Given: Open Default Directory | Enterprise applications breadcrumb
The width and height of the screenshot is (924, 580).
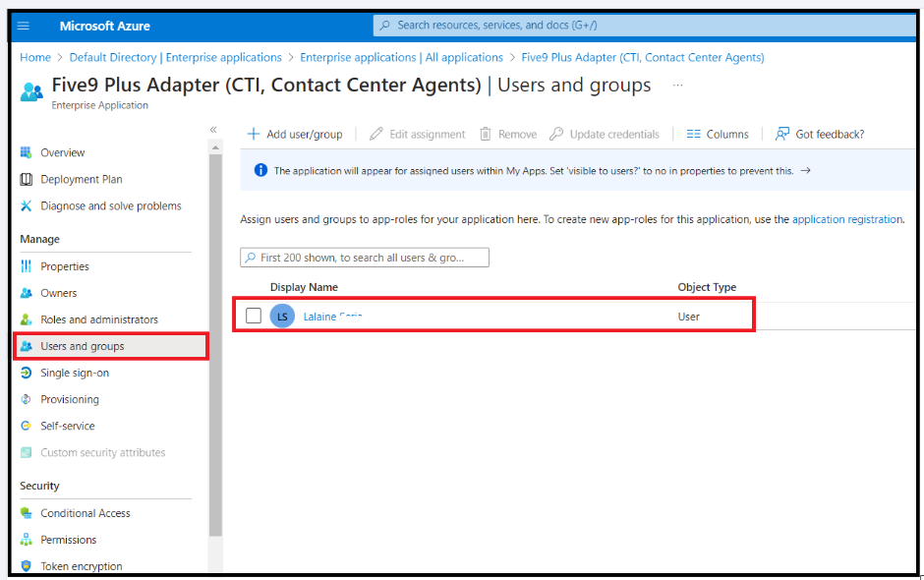Looking at the screenshot, I should (176, 57).
